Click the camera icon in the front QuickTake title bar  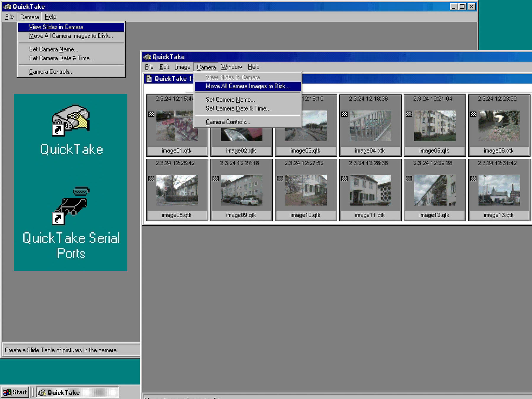point(147,57)
